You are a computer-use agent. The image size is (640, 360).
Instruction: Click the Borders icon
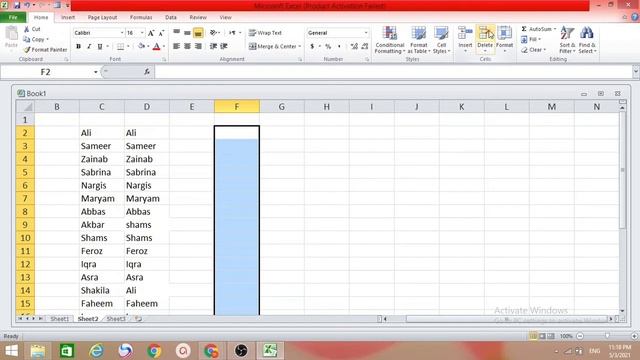tap(120, 47)
